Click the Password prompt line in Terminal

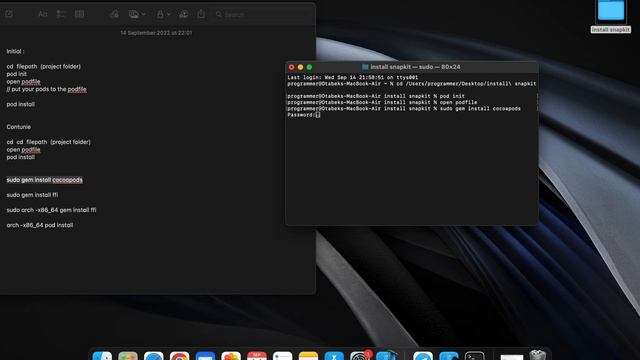[x=304, y=115]
